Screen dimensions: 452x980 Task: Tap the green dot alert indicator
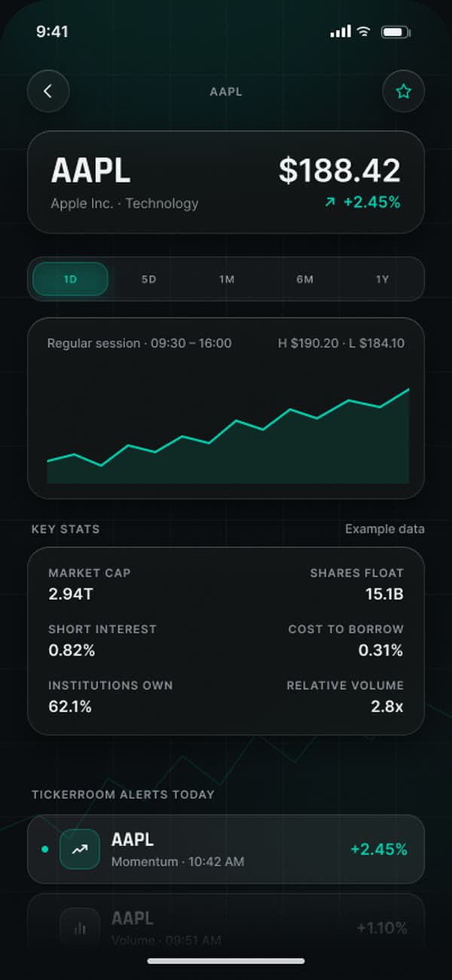pyautogui.click(x=44, y=849)
